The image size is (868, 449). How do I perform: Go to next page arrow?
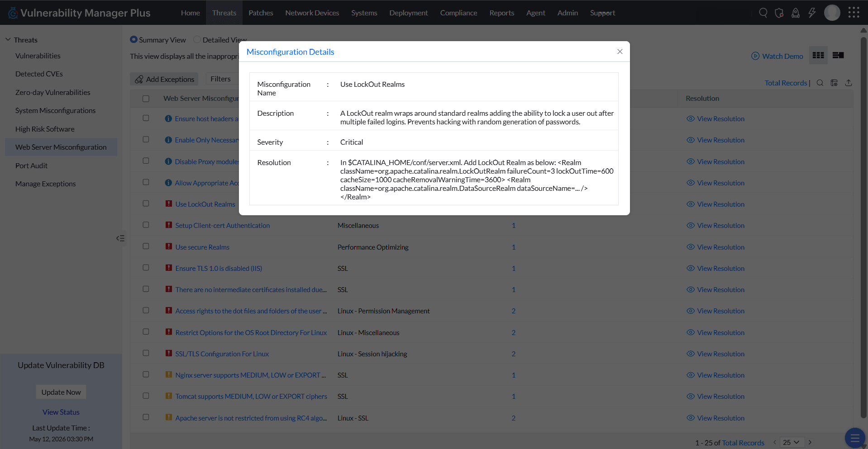(x=810, y=442)
